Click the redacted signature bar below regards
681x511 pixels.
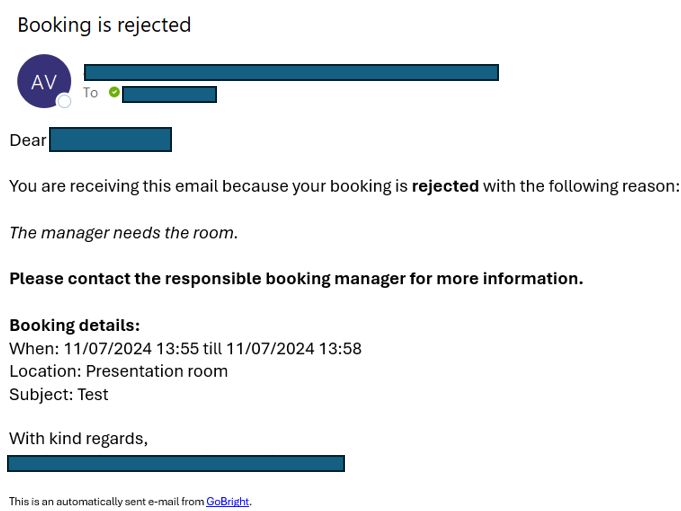click(x=176, y=464)
